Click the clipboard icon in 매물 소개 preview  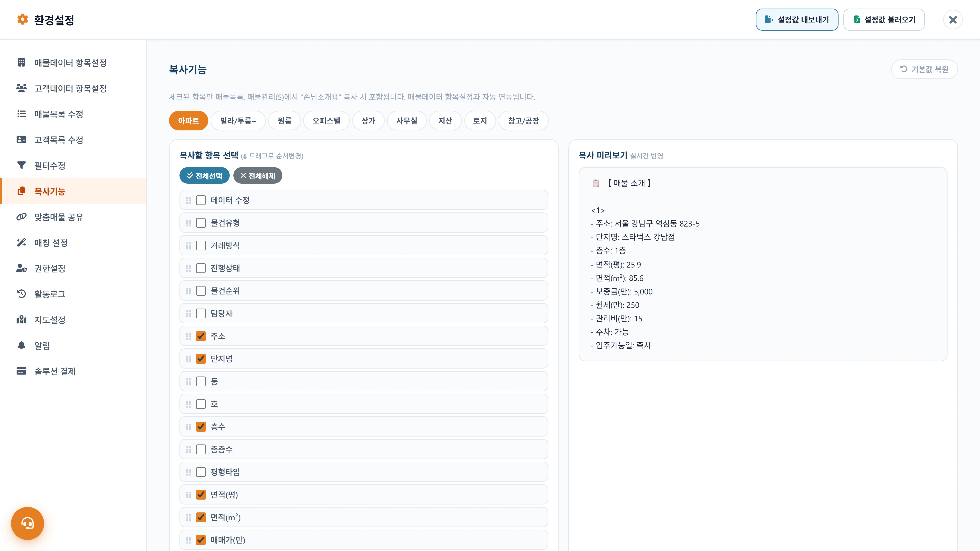click(x=596, y=183)
